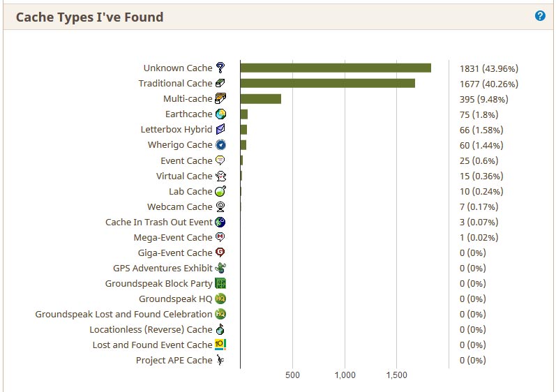Click the value '395 (9.48%)'
556x392 pixels.
[484, 99]
